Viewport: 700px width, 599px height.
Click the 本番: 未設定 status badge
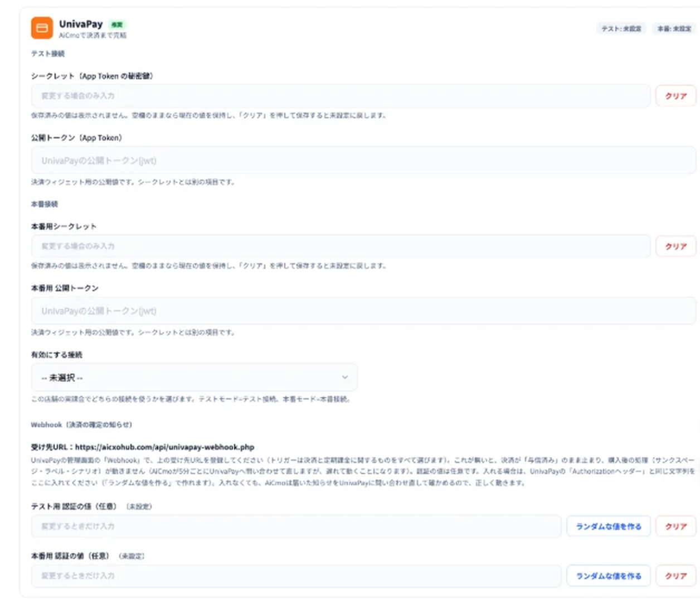(x=674, y=28)
